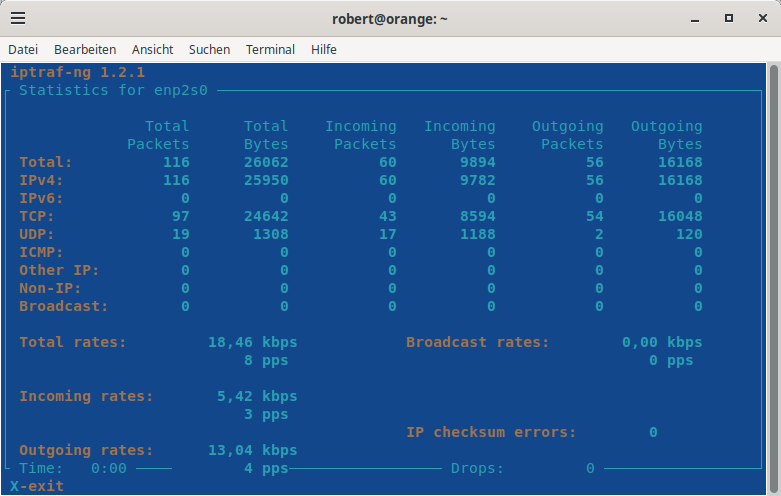Open the Datei menu
The height and width of the screenshot is (496, 781).
[23, 49]
